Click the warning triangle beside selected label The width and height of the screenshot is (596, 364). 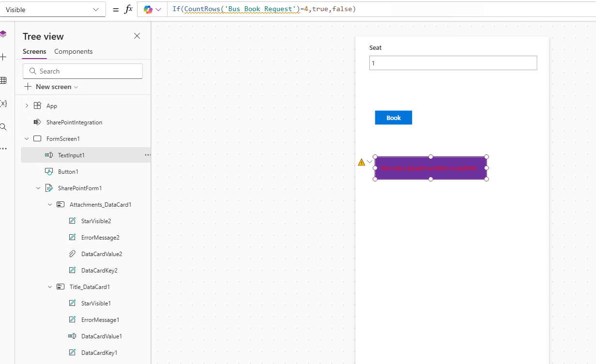361,161
